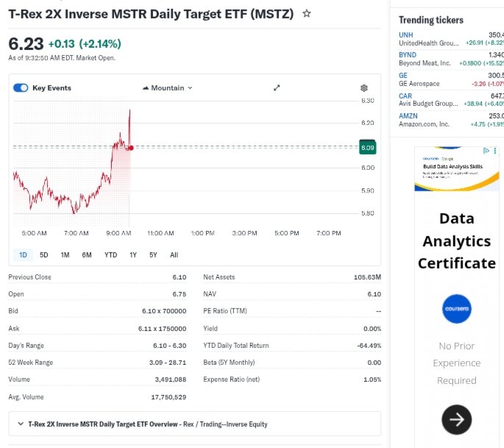The height and width of the screenshot is (448, 504).
Task: Expand chart to full screen
Action: click(277, 88)
